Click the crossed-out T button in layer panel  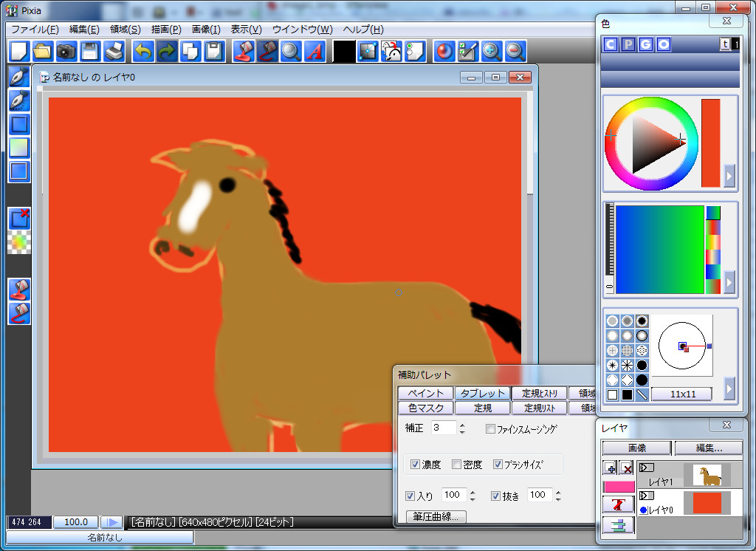click(x=619, y=504)
